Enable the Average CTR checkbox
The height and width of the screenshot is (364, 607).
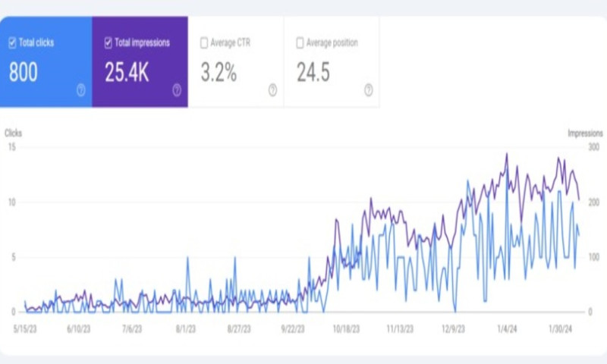204,43
